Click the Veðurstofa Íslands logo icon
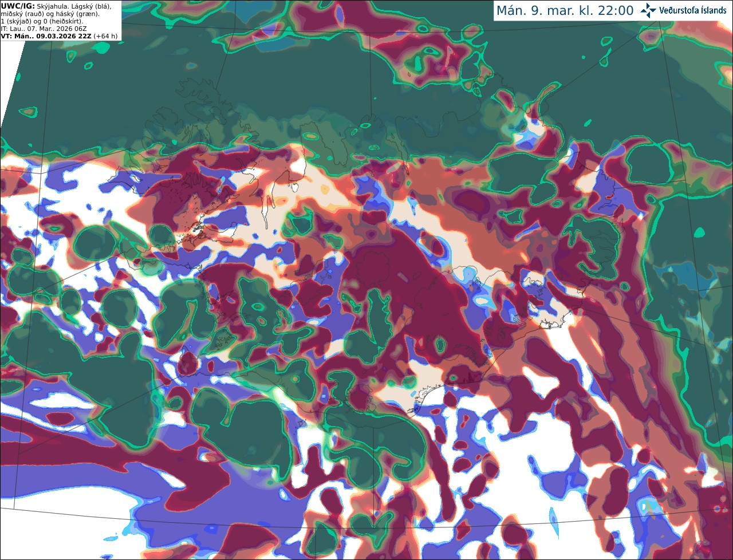 coord(648,10)
